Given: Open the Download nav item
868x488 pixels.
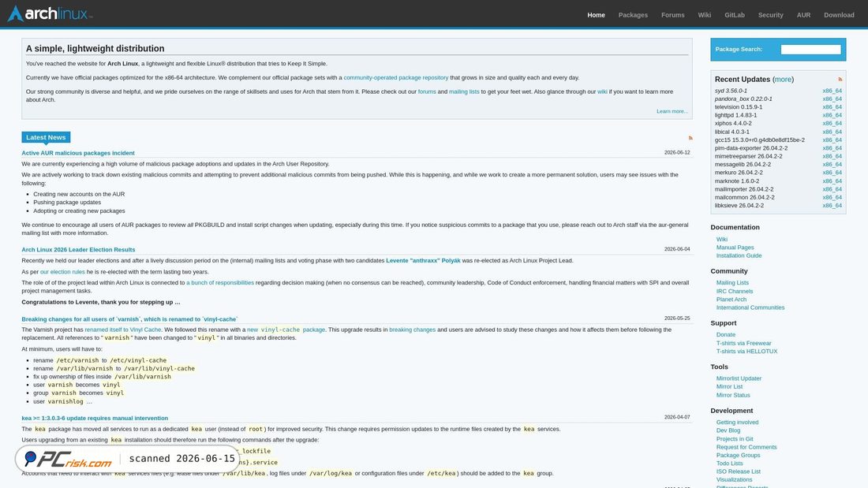Looking at the screenshot, I should (x=839, y=15).
